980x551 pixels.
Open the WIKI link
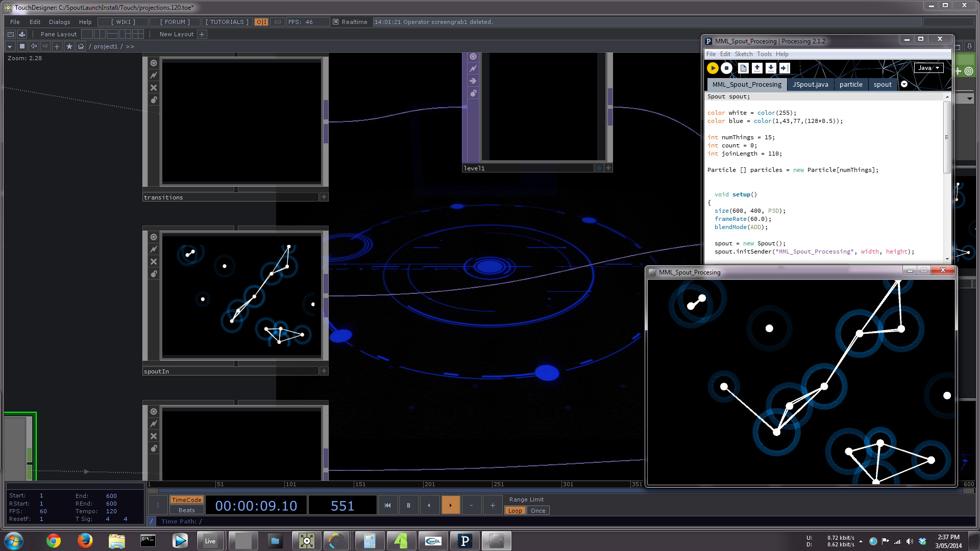(x=123, y=22)
